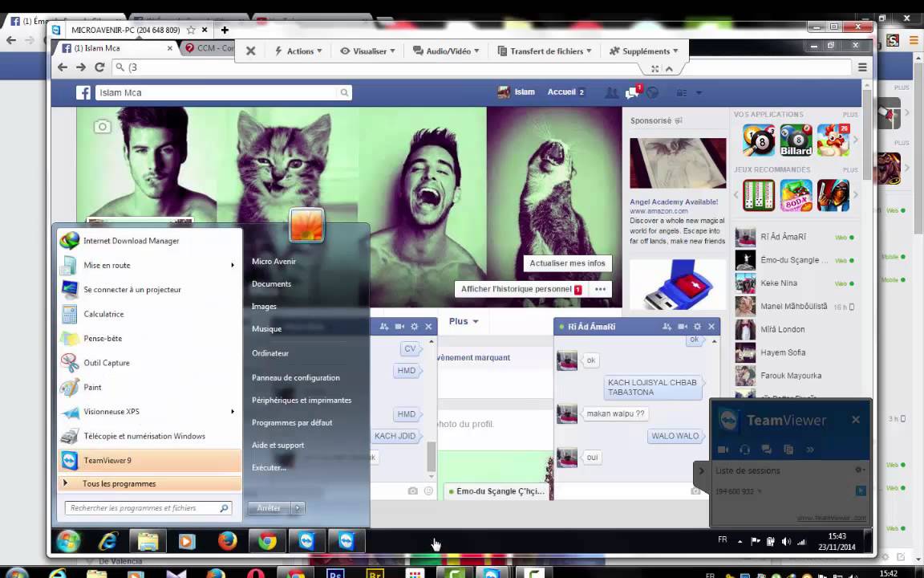Add friends to Rî Ãd ÂmaRî chat

click(x=667, y=326)
